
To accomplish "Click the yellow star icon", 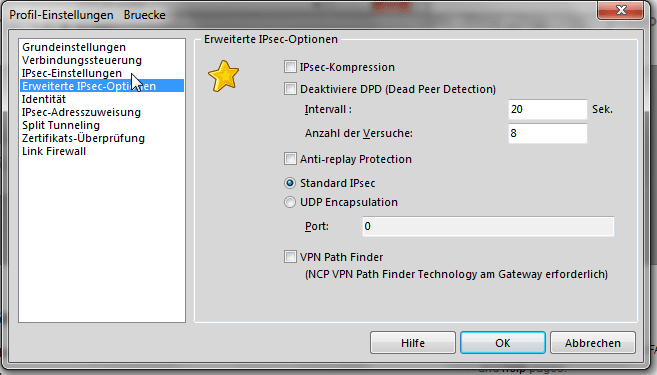I will [x=223, y=76].
